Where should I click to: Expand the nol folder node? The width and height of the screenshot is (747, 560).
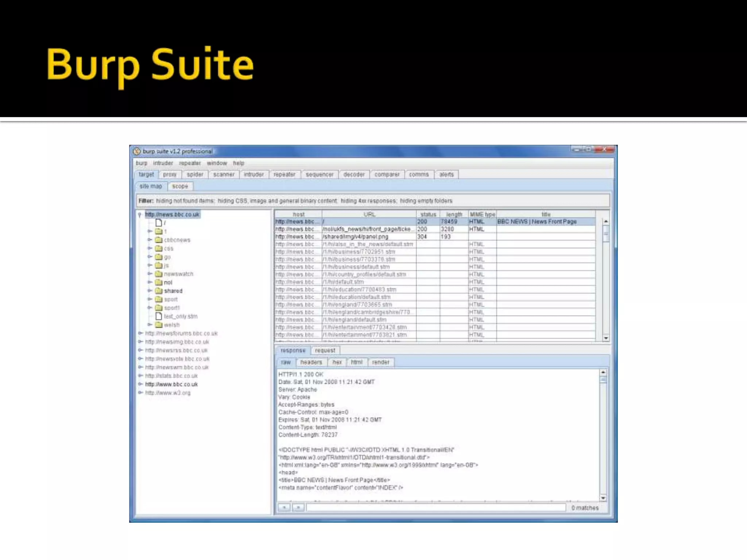point(150,282)
